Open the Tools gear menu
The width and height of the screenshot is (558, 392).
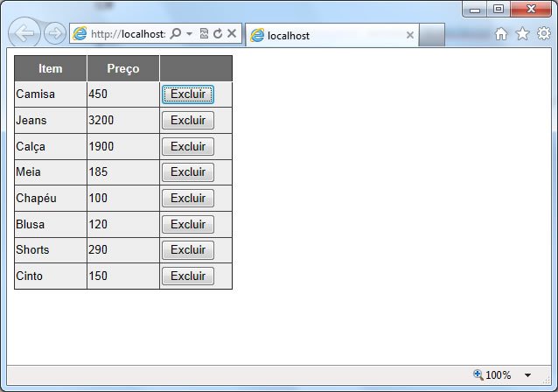(544, 33)
